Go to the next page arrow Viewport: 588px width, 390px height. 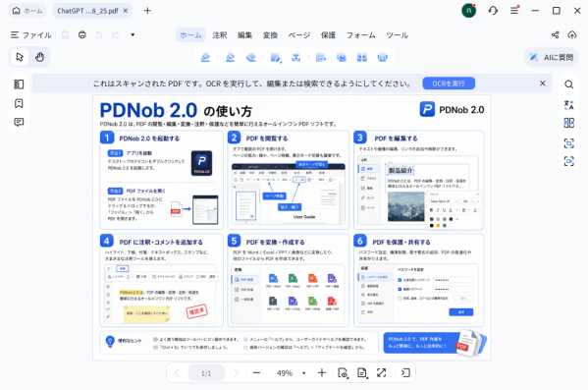tap(236, 373)
